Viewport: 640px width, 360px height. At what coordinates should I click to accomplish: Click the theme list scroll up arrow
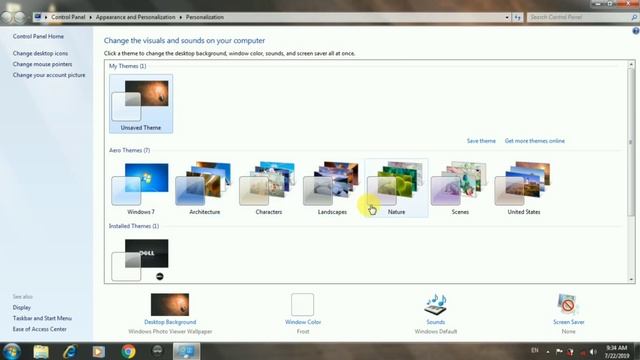pos(631,64)
